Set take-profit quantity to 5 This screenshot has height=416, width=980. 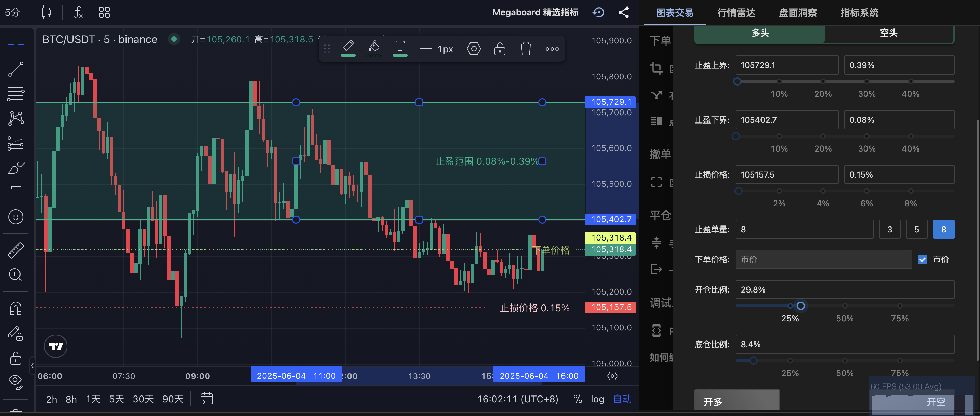point(916,230)
